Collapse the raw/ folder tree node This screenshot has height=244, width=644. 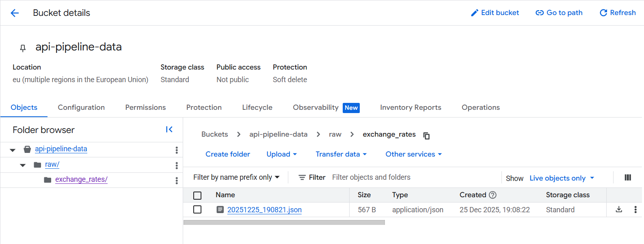(23, 165)
